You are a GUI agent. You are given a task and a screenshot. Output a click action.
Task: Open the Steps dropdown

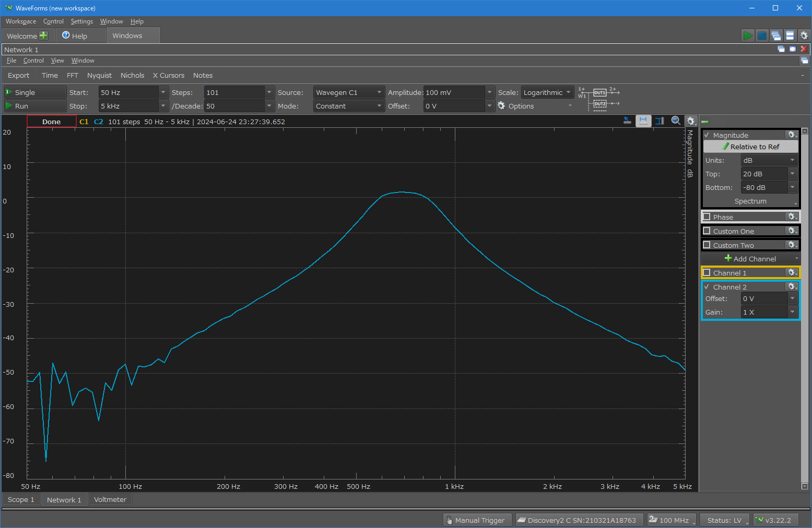[269, 92]
